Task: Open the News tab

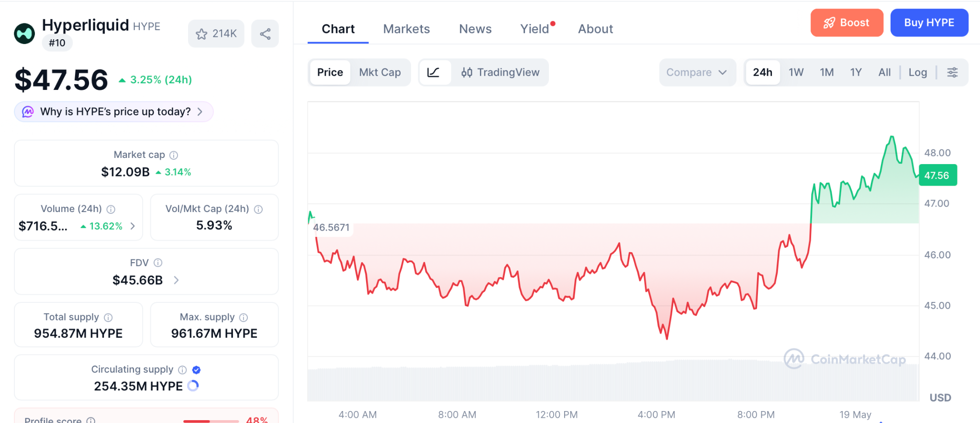Action: (x=475, y=29)
